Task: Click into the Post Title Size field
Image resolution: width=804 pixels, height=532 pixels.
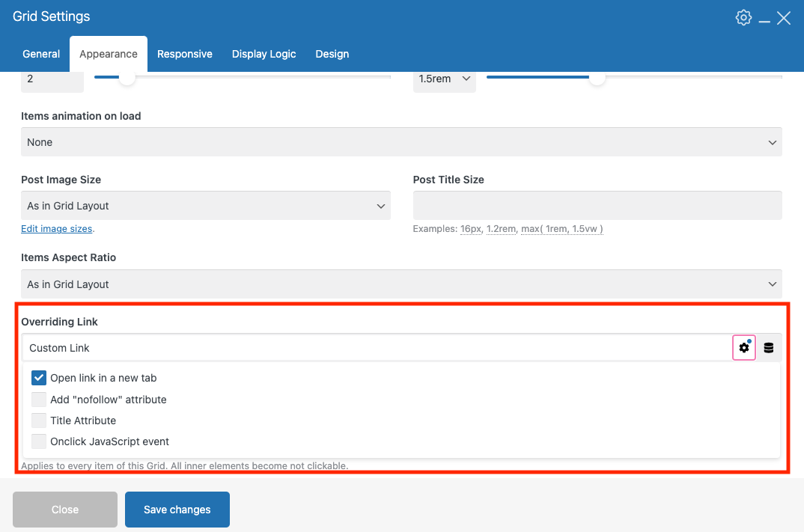Action: 597,206
